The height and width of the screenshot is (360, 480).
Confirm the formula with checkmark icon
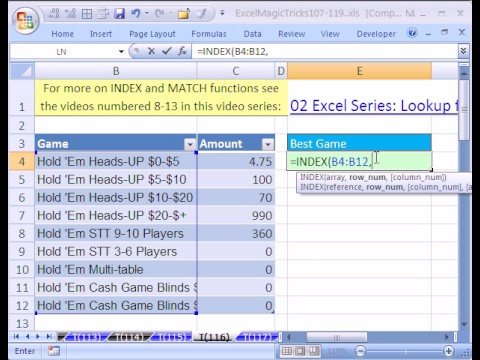point(166,51)
